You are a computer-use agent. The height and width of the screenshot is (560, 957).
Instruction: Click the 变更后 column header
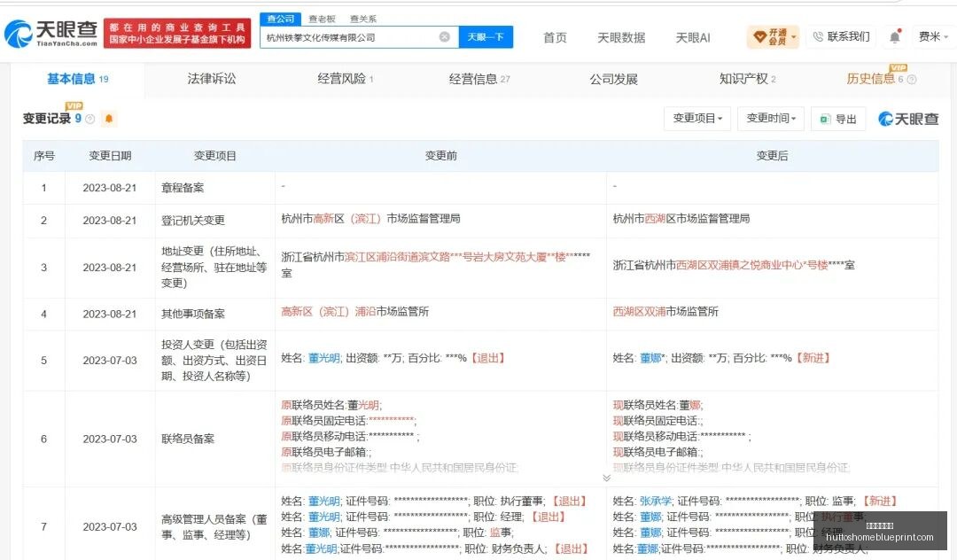pyautogui.click(x=772, y=156)
